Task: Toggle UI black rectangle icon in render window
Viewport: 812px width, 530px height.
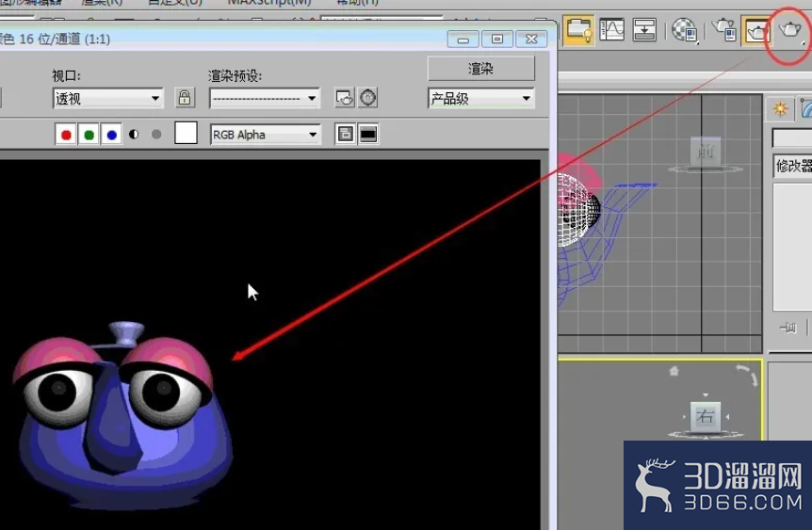Action: (368, 134)
